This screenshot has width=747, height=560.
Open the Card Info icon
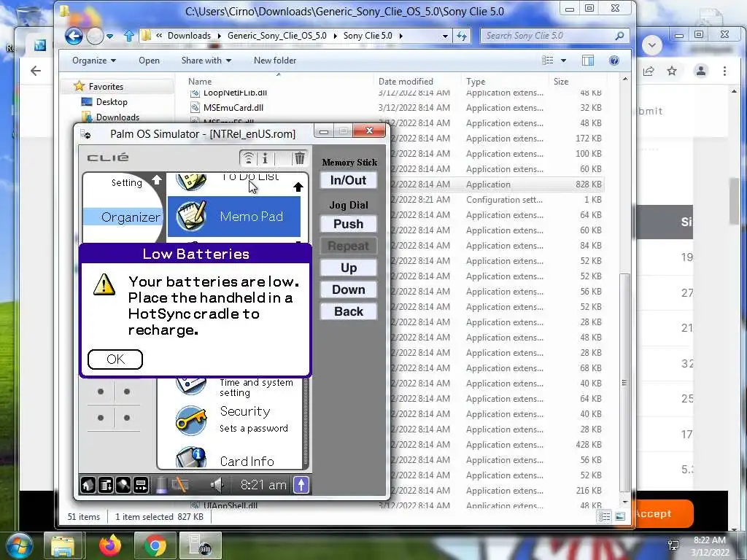click(191, 458)
